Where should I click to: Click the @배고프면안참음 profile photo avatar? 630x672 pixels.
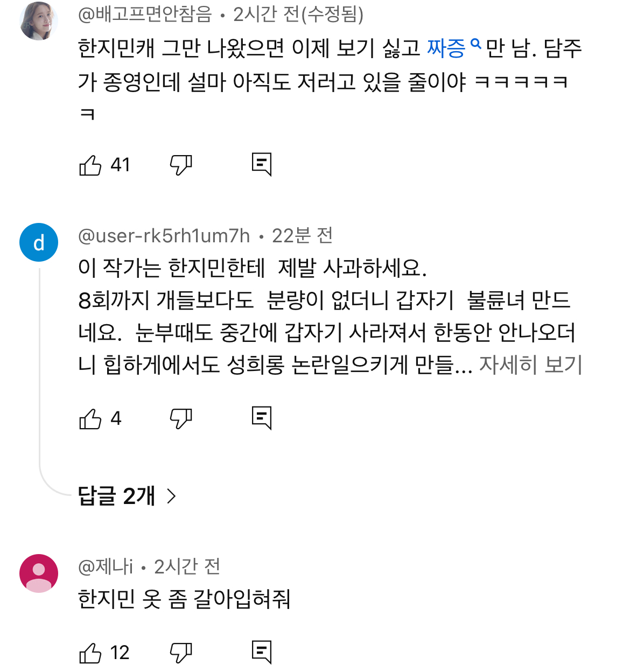coord(39,22)
